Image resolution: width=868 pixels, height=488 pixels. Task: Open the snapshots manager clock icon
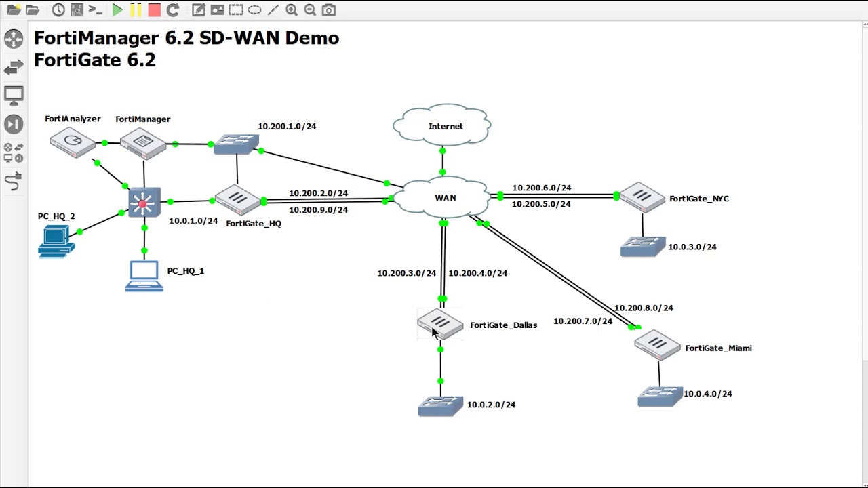pyautogui.click(x=58, y=10)
